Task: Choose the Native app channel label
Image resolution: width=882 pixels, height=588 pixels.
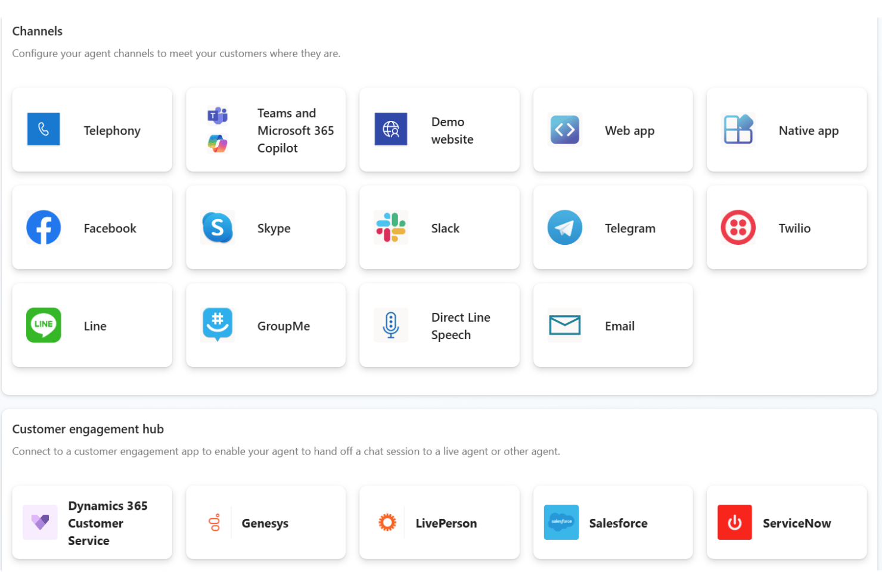Action: point(809,130)
